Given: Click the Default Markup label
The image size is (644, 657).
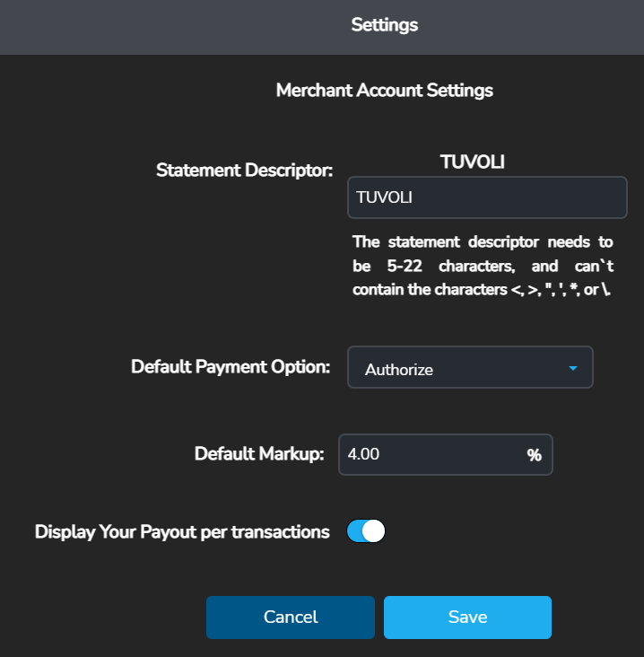Looking at the screenshot, I should click(x=258, y=454).
